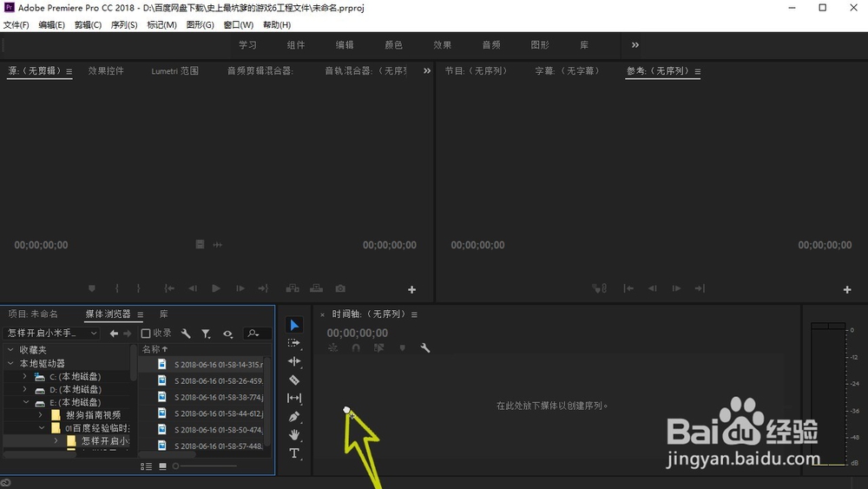Open the source panel menu icon

pyautogui.click(x=69, y=71)
